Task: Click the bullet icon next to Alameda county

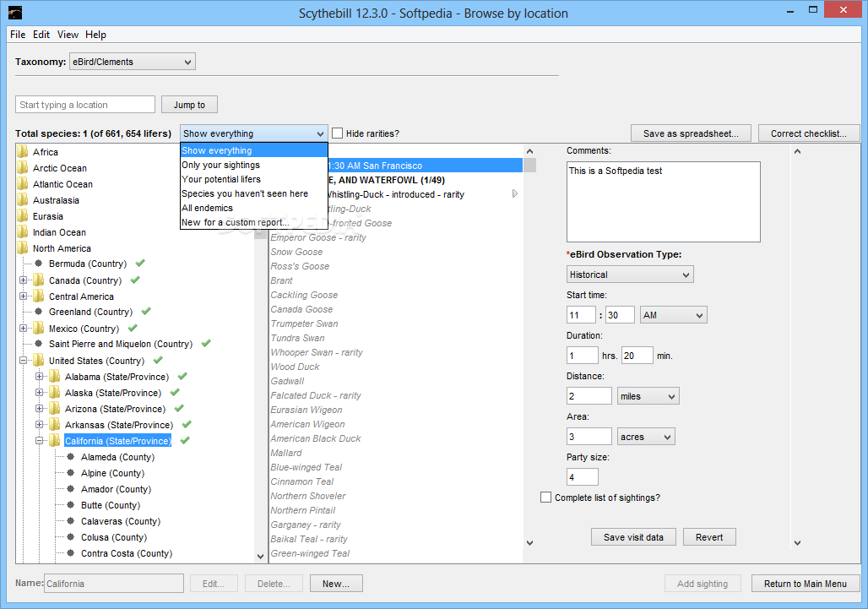Action: pos(70,457)
